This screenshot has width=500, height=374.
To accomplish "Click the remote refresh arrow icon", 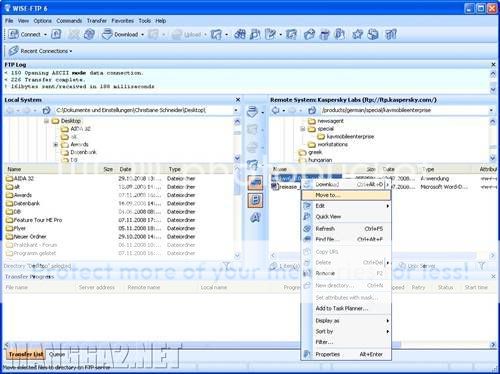I will (x=276, y=110).
